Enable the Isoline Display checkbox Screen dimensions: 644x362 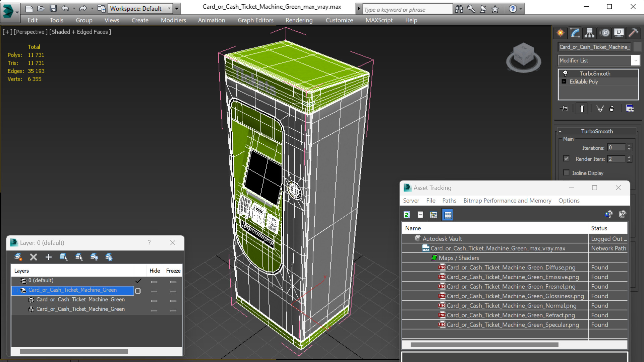pos(566,173)
